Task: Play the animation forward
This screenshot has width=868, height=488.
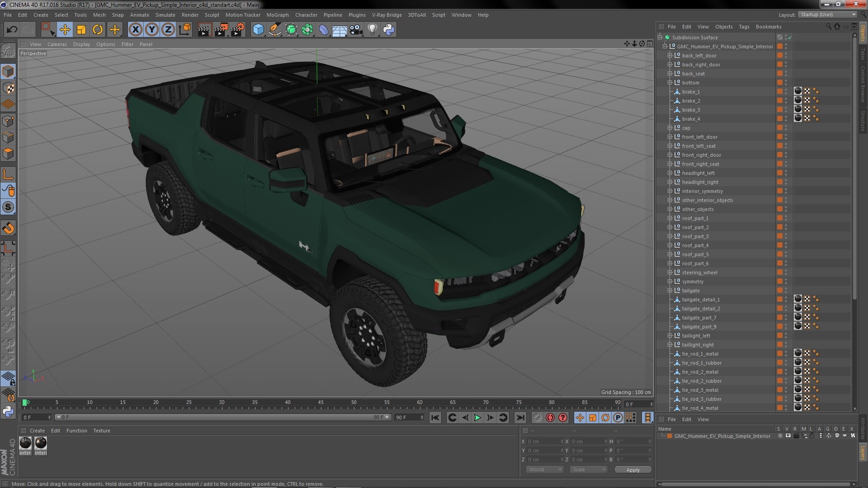Action: pos(477,418)
